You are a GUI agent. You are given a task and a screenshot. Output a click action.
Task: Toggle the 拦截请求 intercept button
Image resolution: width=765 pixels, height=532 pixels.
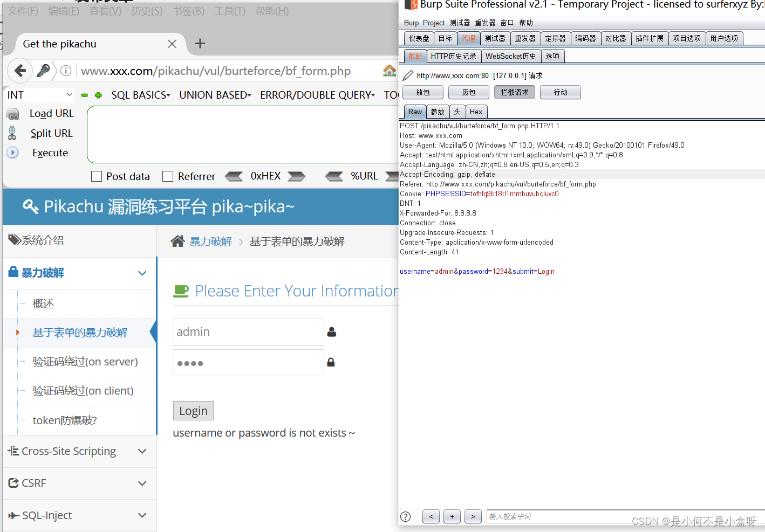pyautogui.click(x=515, y=92)
